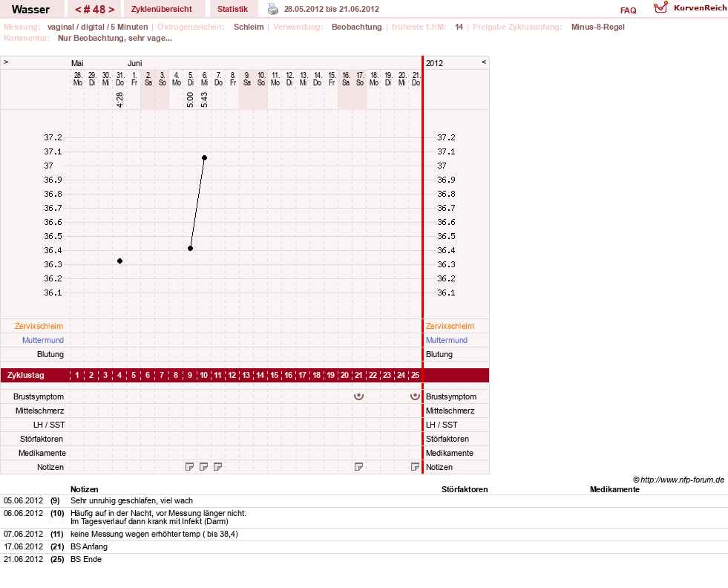The height and width of the screenshot is (588, 728).
Task: Click the Notizen column header below chart
Action: 85,489
